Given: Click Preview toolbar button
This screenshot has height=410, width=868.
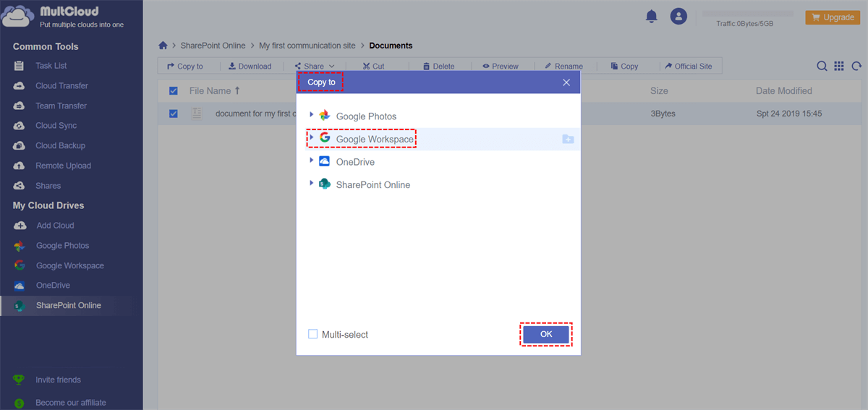Looking at the screenshot, I should point(501,66).
